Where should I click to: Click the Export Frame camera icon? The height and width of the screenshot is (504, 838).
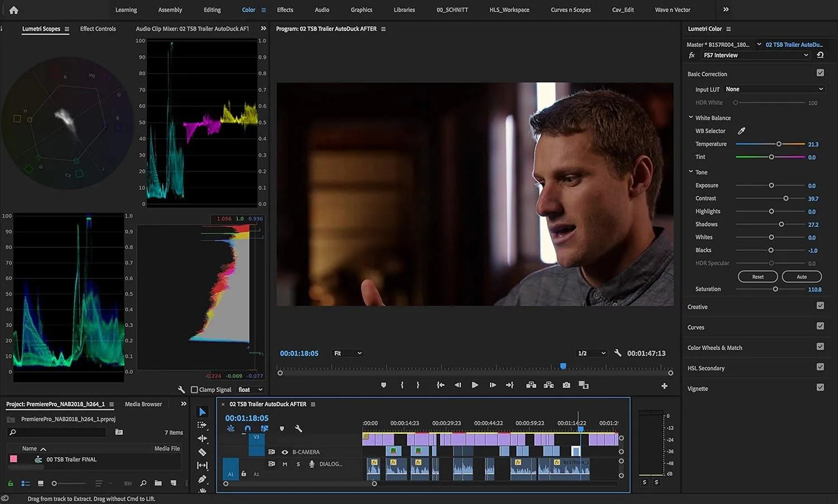[x=566, y=385]
